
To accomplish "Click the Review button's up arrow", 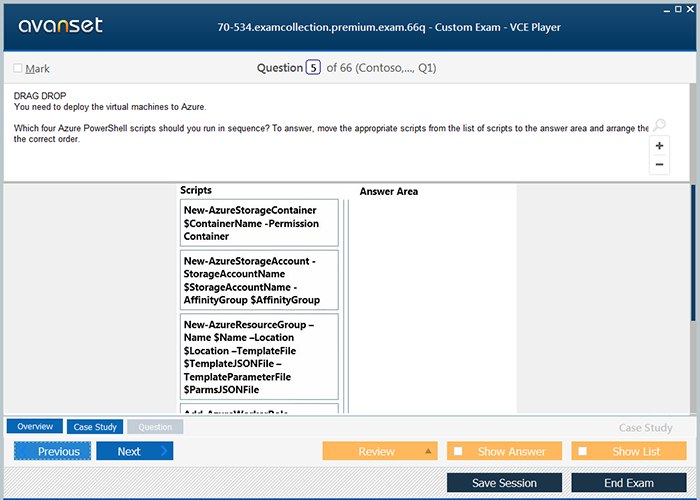I will click(x=428, y=451).
